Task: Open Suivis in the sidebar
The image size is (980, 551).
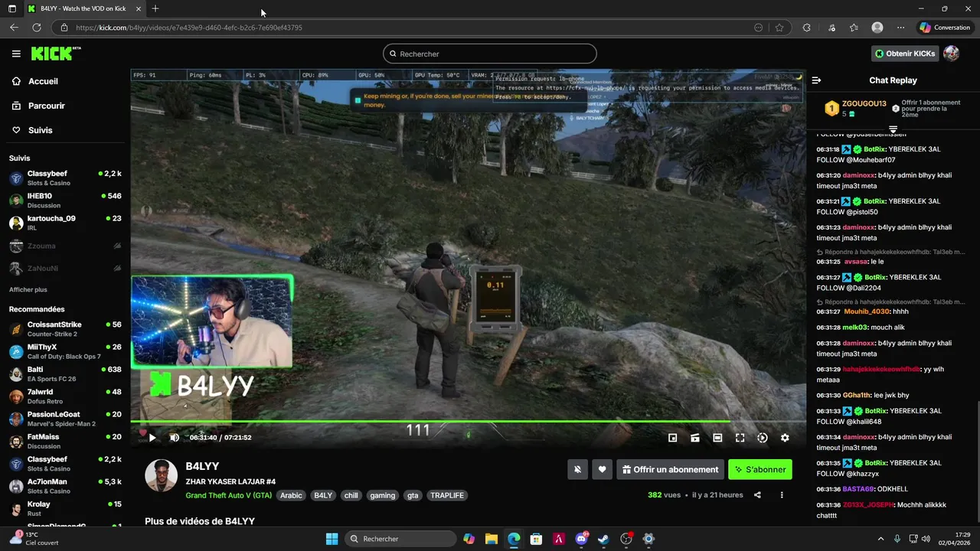Action: (41, 130)
